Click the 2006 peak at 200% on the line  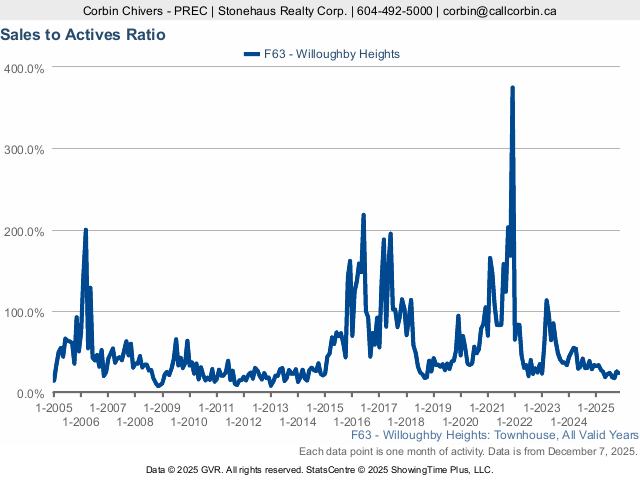tap(85, 230)
